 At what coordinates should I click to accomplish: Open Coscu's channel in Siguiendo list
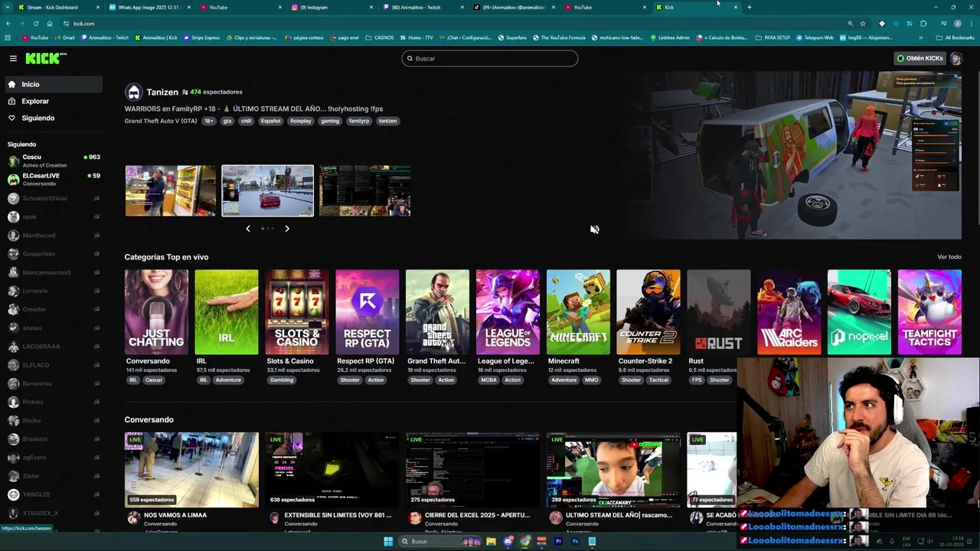point(54,161)
